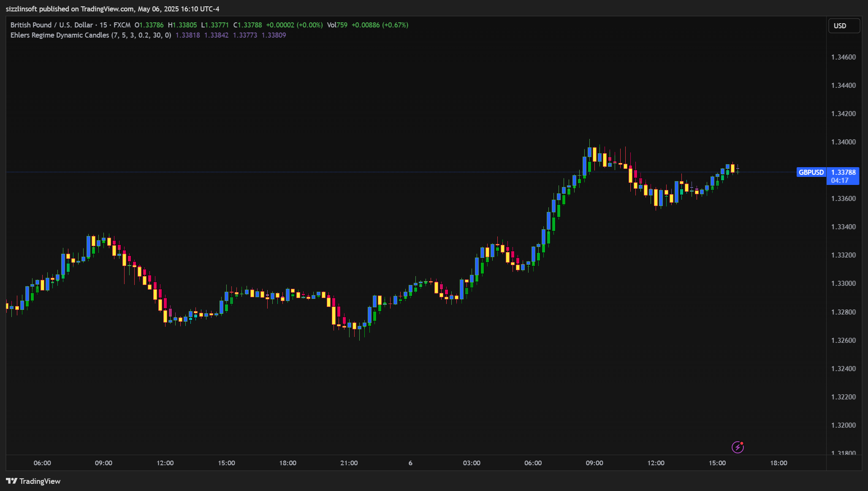Click the +0.00886 (+0.67%) change value
The width and height of the screenshot is (868, 491).
(380, 25)
